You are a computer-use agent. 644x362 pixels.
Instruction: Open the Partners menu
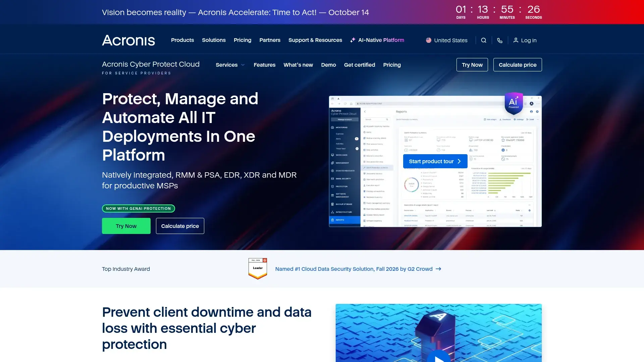click(x=270, y=40)
